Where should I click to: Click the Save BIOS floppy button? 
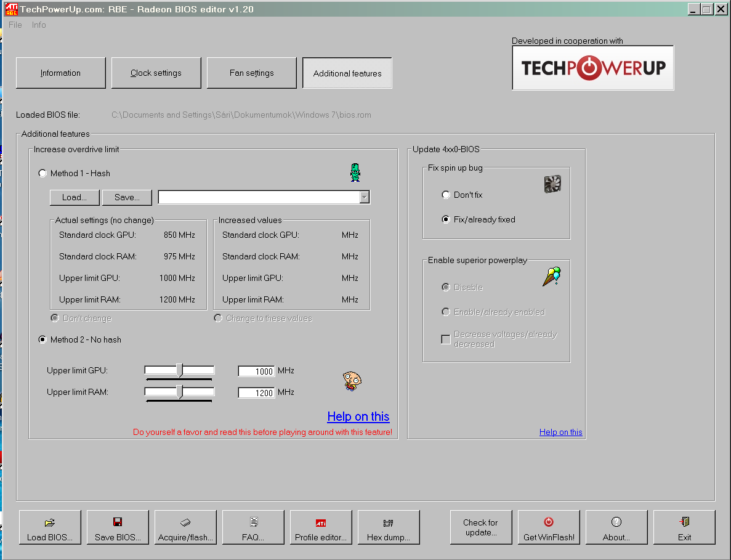pyautogui.click(x=118, y=527)
